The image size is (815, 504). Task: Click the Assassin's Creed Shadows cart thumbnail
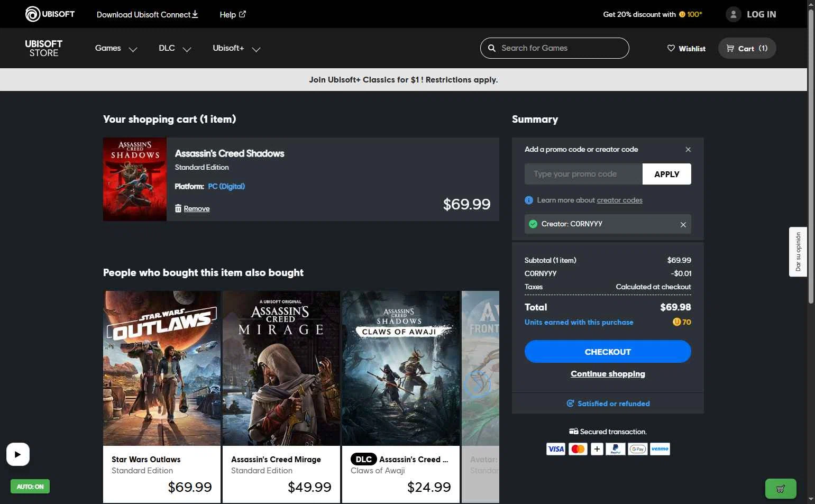[x=135, y=179]
